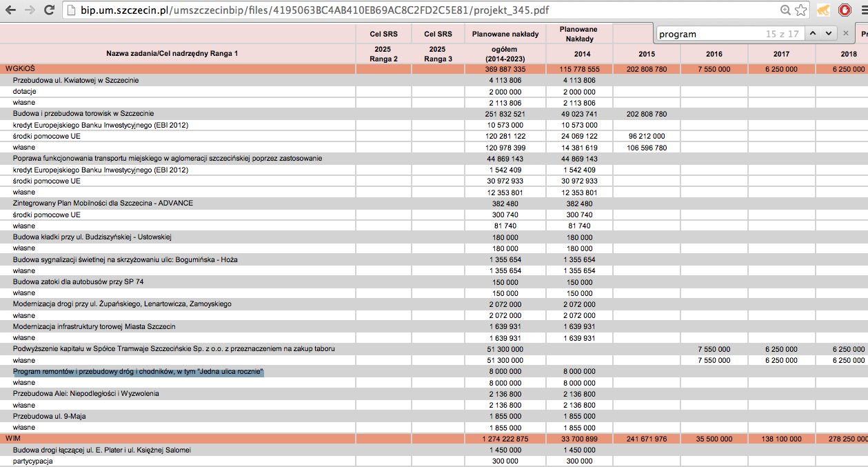The width and height of the screenshot is (868, 467).
Task: Click "Budowa zatoki dla autobusów przy SP 74"
Action: 78,281
